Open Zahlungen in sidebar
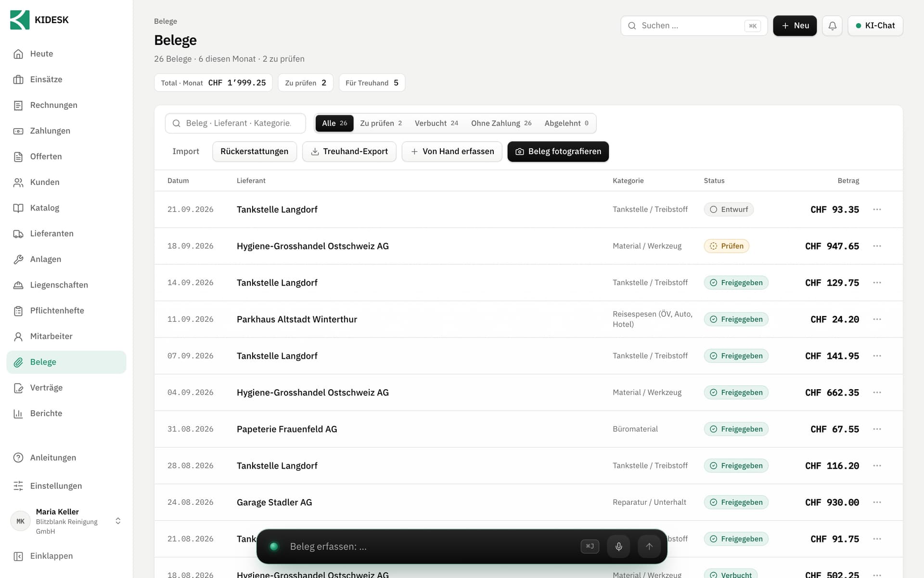 [66, 131]
